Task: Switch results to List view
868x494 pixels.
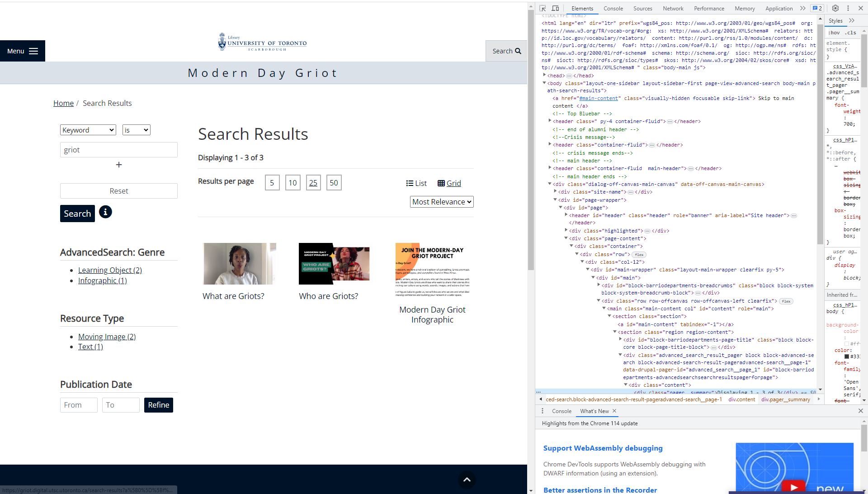Action: 416,183
